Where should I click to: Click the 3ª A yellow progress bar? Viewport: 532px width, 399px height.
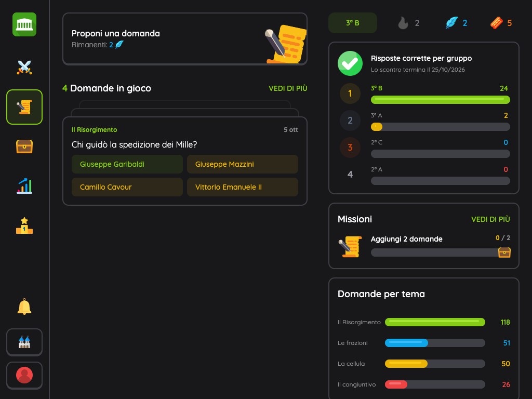(441, 127)
